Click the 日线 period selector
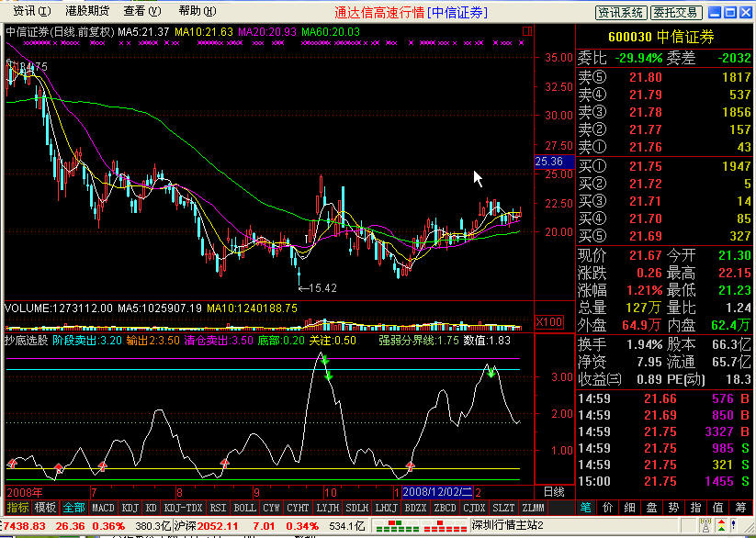 coord(554,492)
